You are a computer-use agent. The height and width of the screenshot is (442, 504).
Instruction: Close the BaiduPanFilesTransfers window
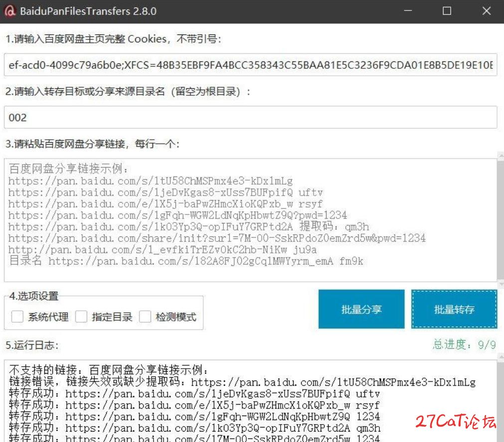click(x=487, y=11)
